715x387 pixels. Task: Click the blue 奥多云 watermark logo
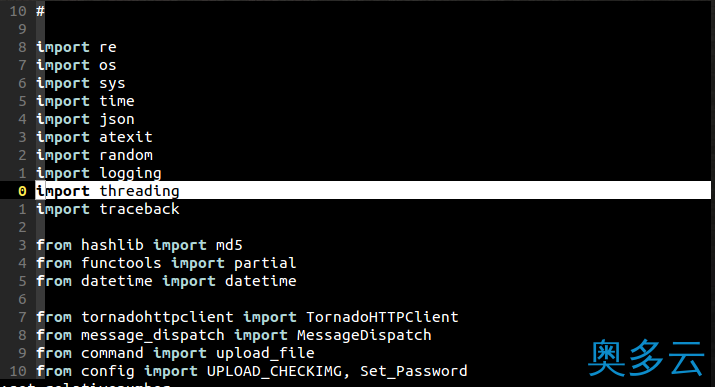point(646,358)
